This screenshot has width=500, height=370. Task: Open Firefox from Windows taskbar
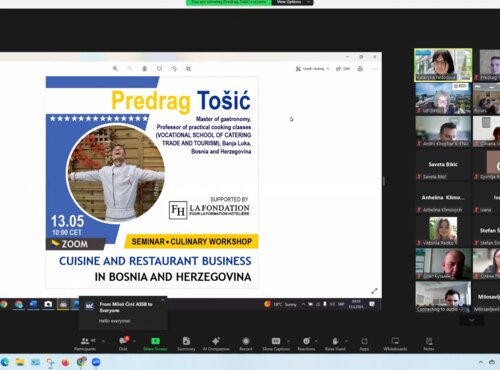click(x=65, y=362)
